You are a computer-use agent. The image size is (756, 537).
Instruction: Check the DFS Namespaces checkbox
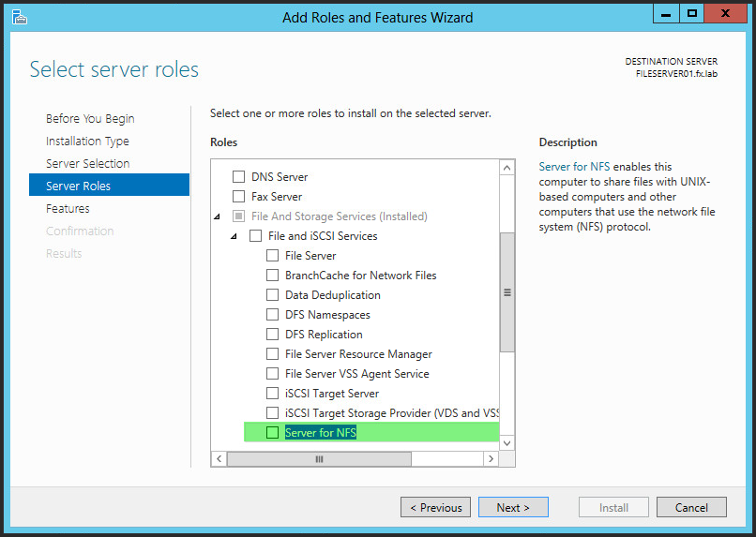pyautogui.click(x=272, y=315)
